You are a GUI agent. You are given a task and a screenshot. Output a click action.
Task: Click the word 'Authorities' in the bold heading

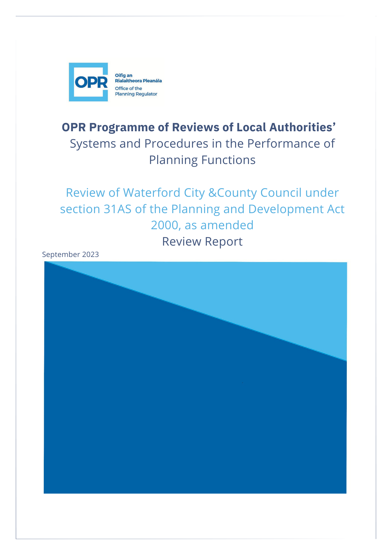302,127
